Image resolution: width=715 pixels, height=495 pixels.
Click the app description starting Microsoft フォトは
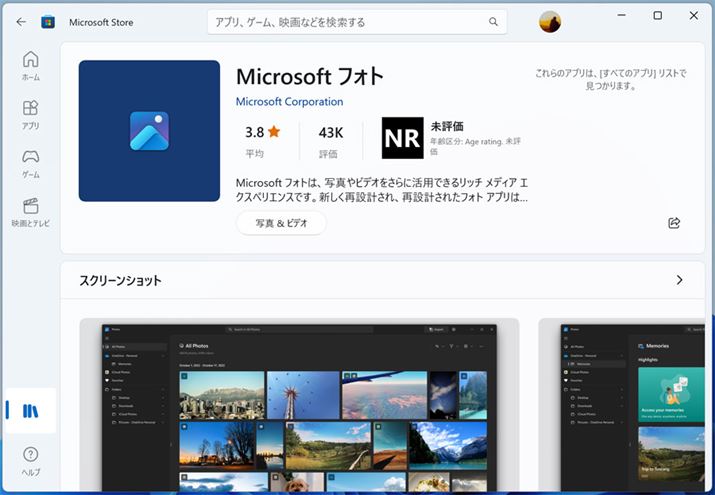pyautogui.click(x=382, y=190)
